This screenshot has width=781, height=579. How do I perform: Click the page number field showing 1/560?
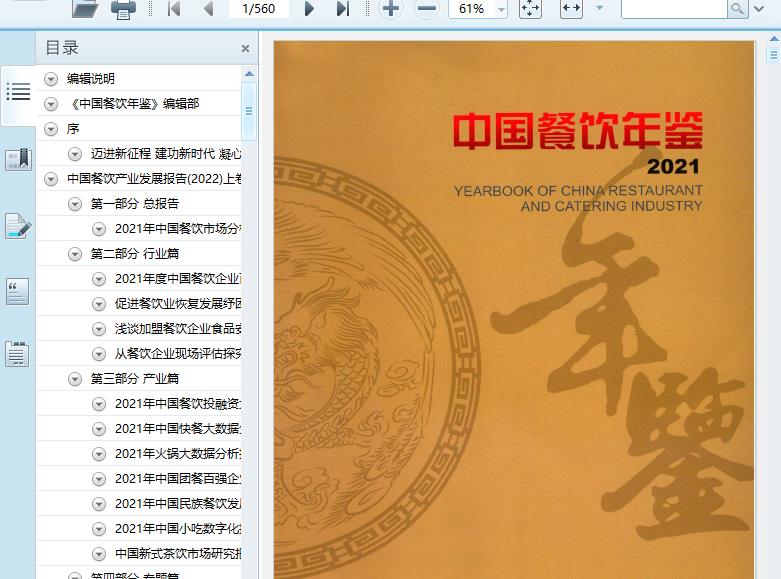tap(259, 8)
